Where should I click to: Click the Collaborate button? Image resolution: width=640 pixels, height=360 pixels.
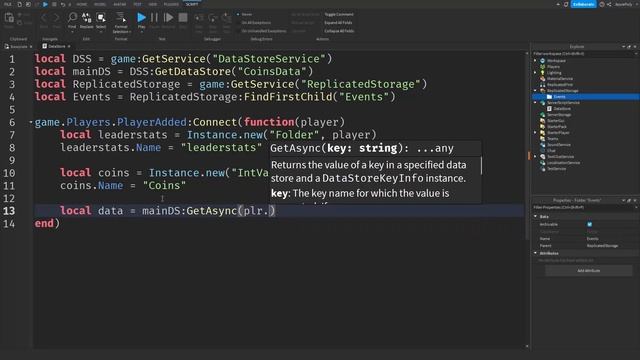583,4
